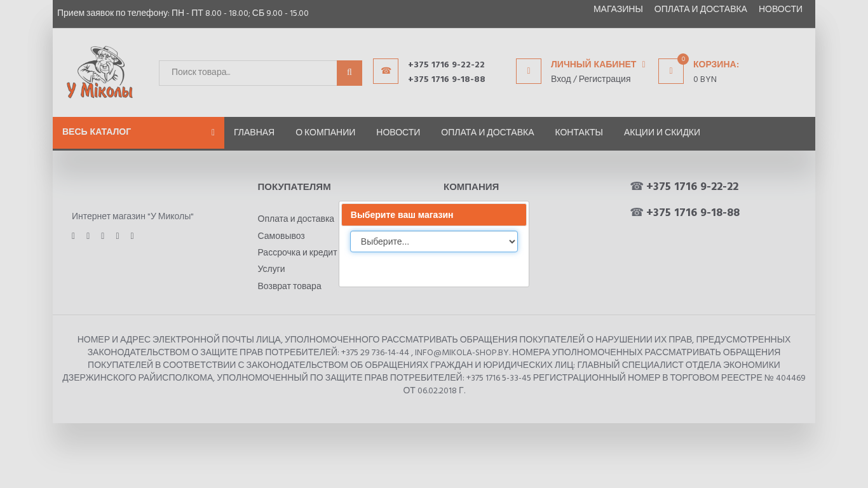Open the Контакты navigation item
This screenshot has height=488, width=868.
point(579,132)
